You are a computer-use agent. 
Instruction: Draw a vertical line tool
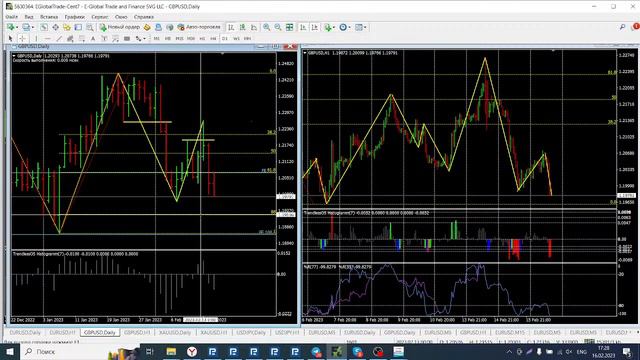click(x=36, y=38)
